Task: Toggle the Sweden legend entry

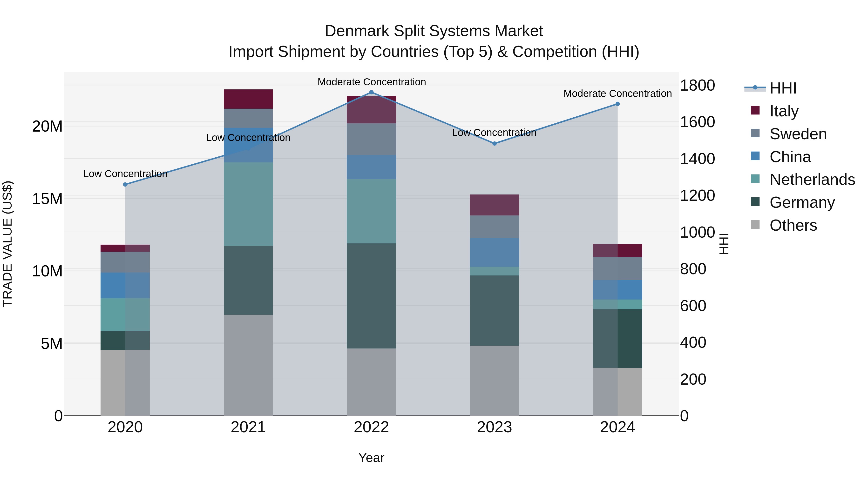Action: point(788,134)
